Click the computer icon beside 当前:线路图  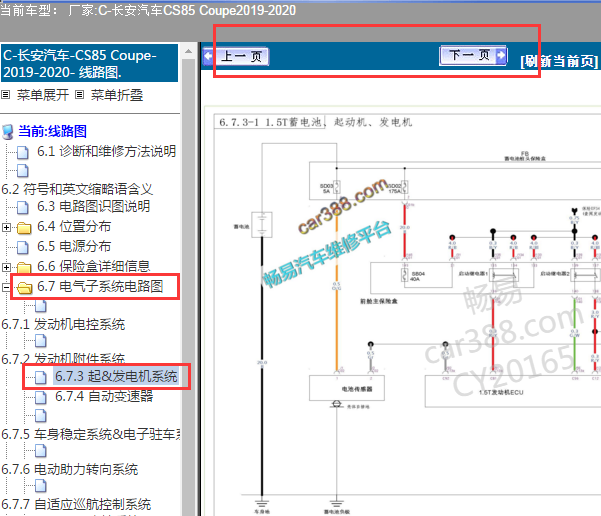click(x=8, y=131)
